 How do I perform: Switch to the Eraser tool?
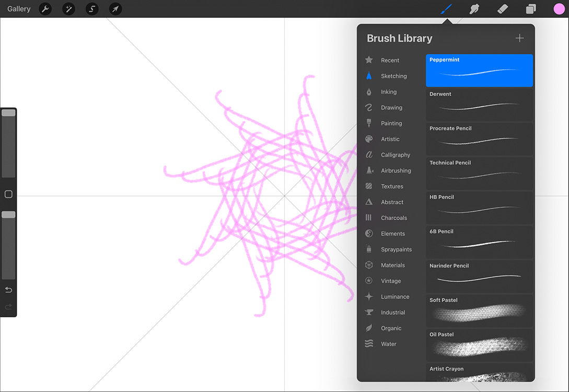tap(502, 9)
